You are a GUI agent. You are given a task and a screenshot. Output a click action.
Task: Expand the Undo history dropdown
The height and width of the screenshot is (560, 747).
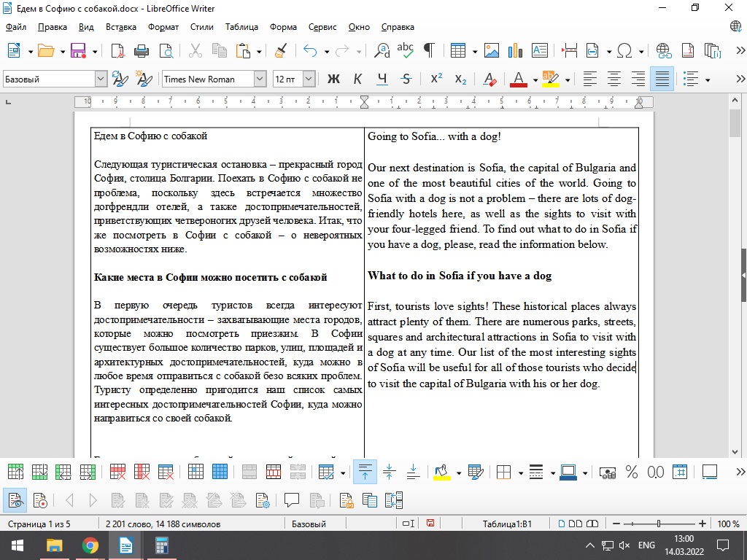326,51
